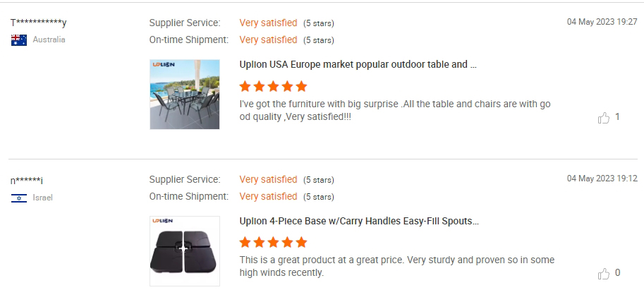The height and width of the screenshot is (290, 644).
Task: Click the like count beside the Australia review
Action: 618,117
